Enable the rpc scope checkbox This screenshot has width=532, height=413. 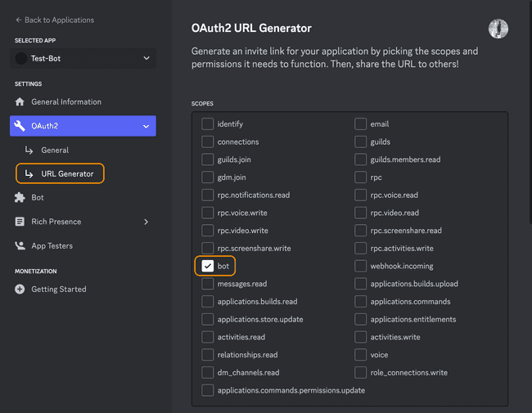pos(360,177)
